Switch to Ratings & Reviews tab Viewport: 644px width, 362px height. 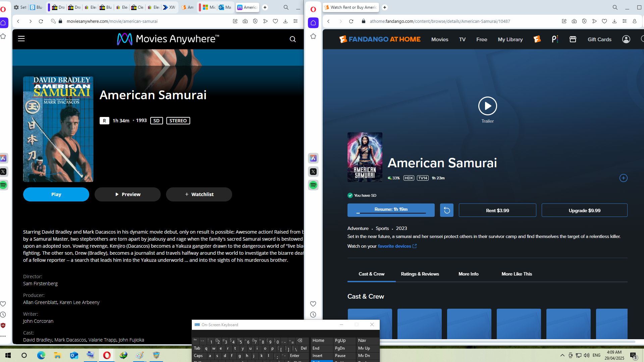click(x=420, y=274)
